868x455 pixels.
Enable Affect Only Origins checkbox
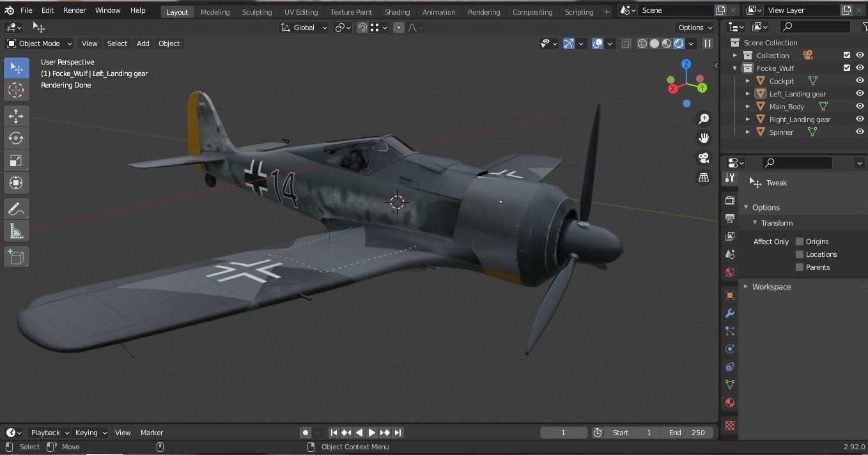tap(800, 242)
